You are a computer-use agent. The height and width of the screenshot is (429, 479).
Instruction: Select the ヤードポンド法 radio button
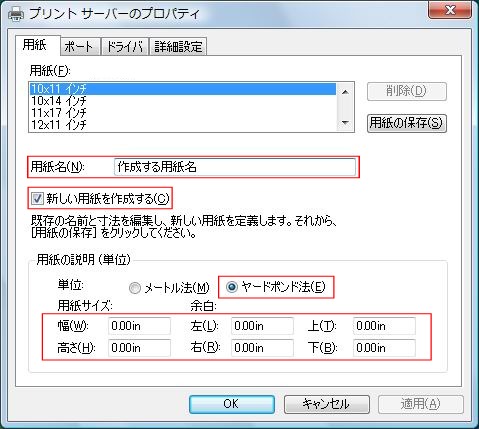click(x=232, y=287)
